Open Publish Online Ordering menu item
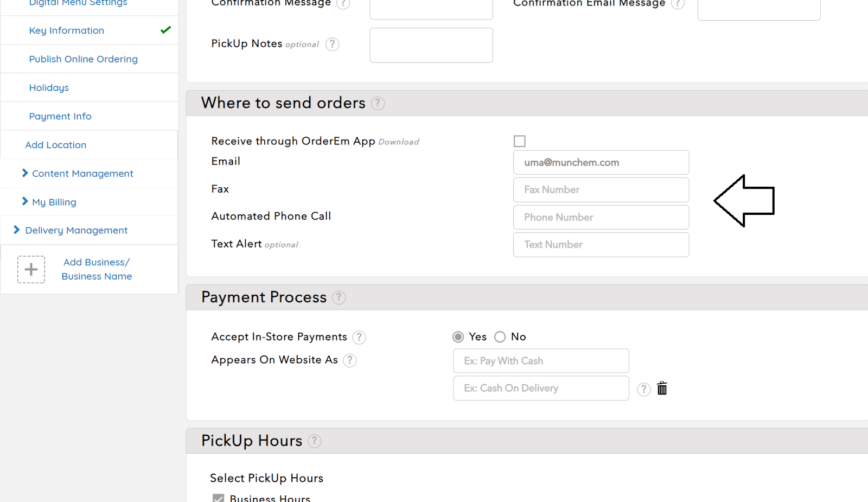The image size is (868, 502). click(84, 59)
